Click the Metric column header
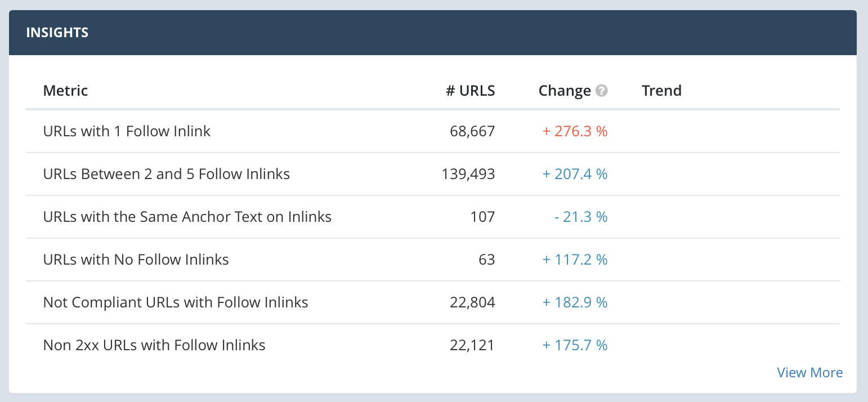The height and width of the screenshot is (402, 868). pyautogui.click(x=65, y=91)
